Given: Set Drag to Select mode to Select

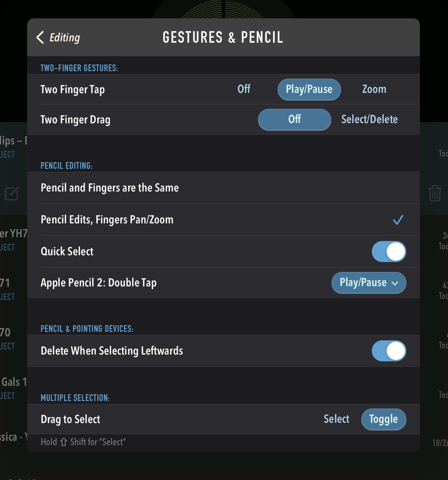Looking at the screenshot, I should [x=336, y=419].
